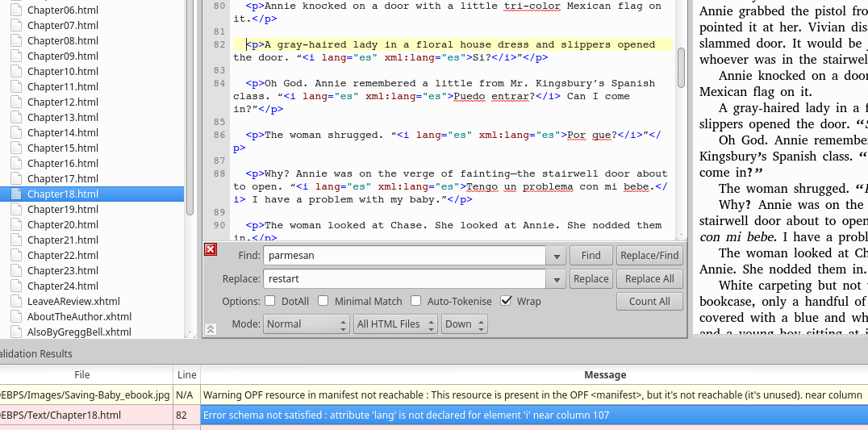Click the Validation Results panel title
The image size is (868, 430).
click(x=36, y=353)
